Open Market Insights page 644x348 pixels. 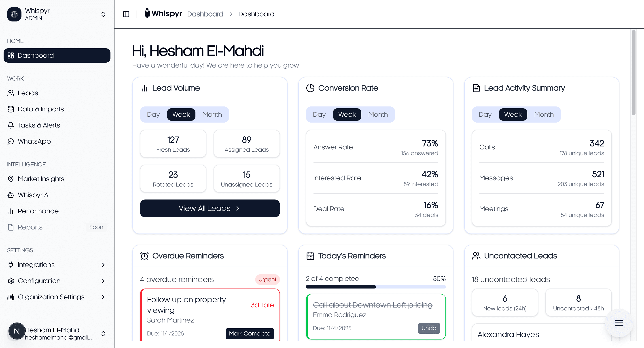tap(41, 179)
